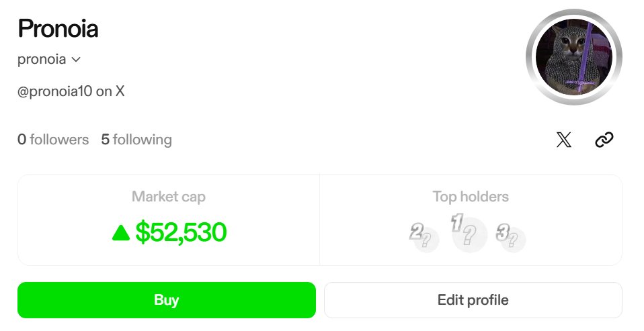Click the Top holders card area

(x=471, y=220)
